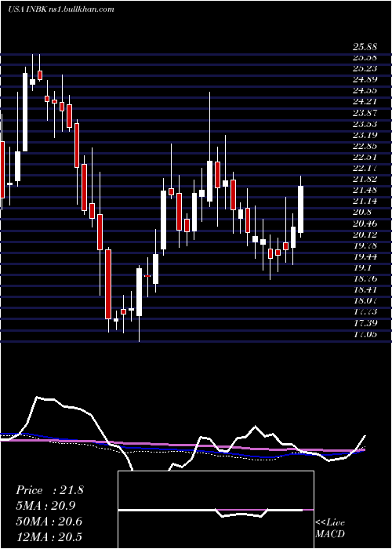Select the 24.55 price axis label
Screen dimensions: 392x549
364,91
